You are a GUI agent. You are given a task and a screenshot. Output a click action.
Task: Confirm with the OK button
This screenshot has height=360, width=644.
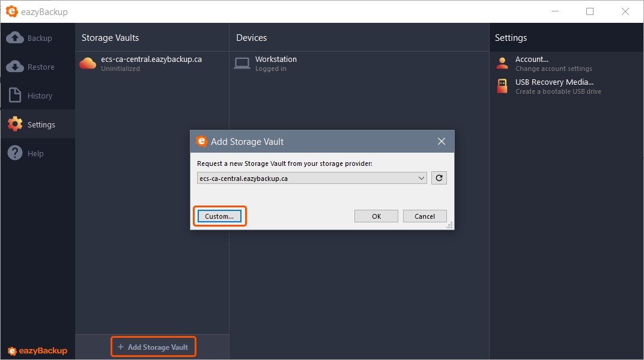coord(376,216)
